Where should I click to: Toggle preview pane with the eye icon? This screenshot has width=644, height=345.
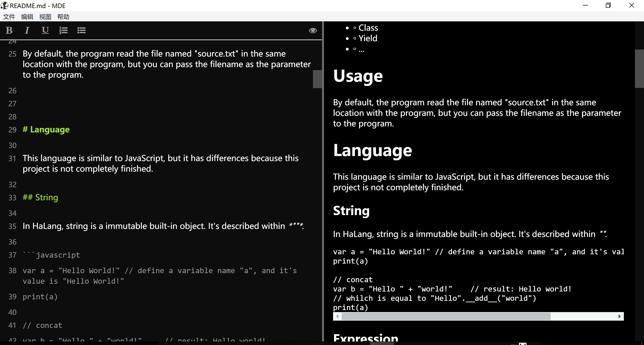[x=313, y=30]
